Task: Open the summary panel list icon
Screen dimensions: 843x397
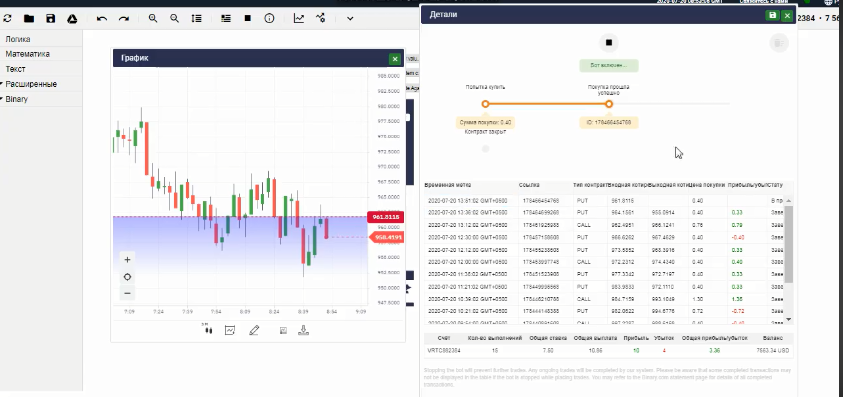Action: (x=226, y=18)
